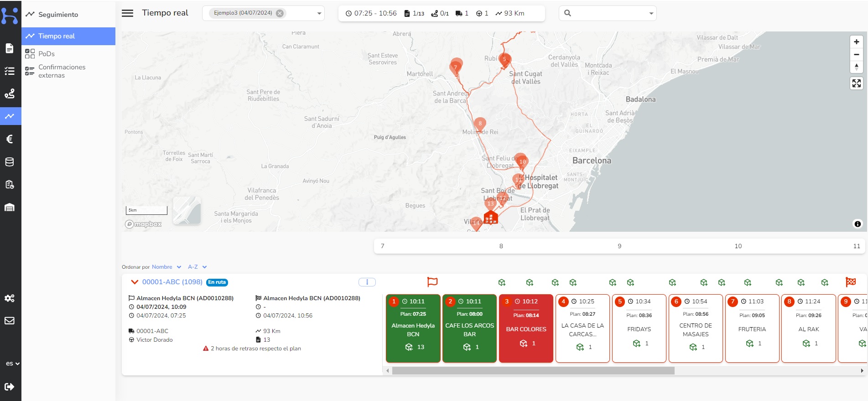Click timeline hour 10 marker
The image size is (868, 401).
(x=738, y=246)
